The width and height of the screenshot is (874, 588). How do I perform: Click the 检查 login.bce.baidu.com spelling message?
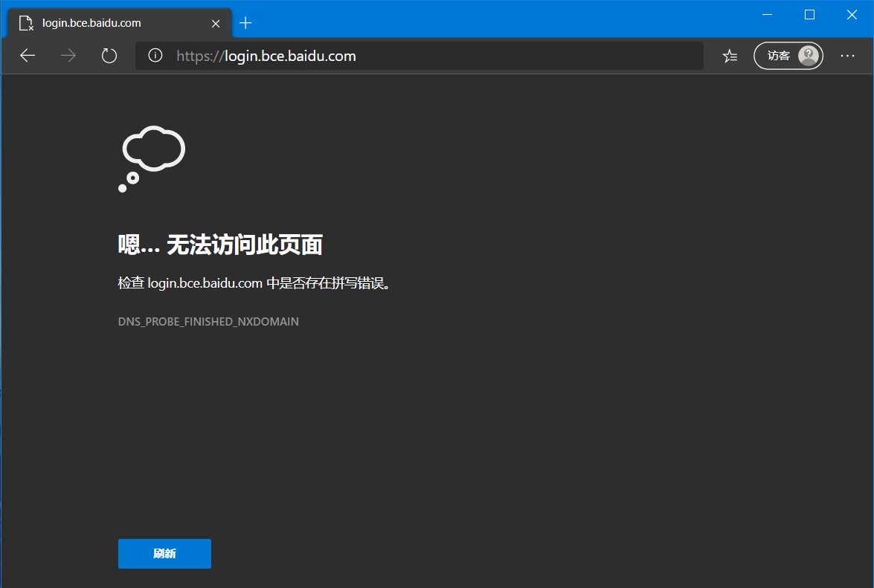pyautogui.click(x=254, y=283)
